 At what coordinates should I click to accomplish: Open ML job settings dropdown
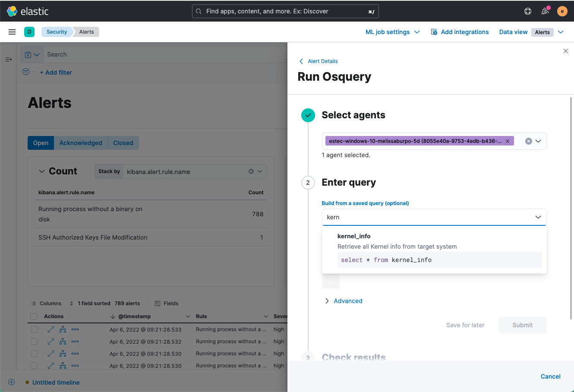coord(392,32)
